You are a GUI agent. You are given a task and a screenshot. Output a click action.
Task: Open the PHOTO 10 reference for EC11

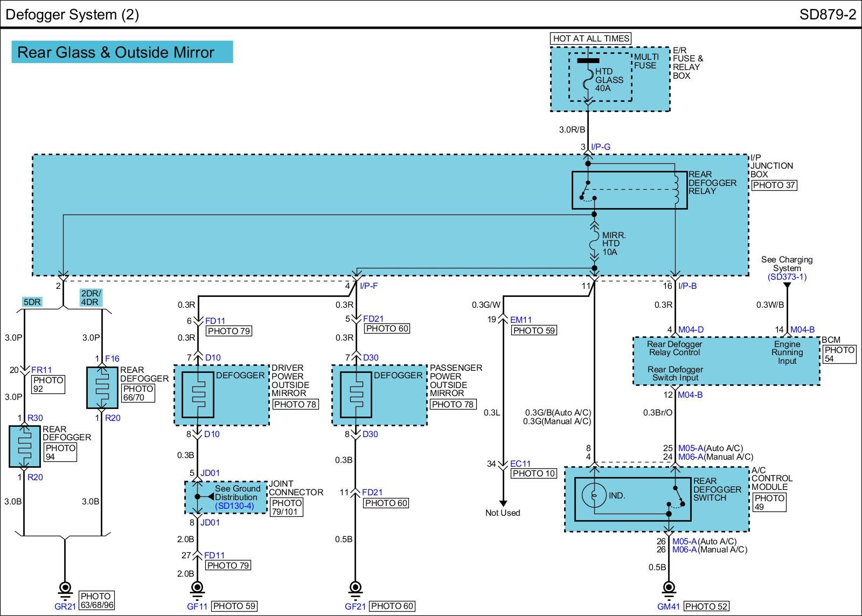(533, 473)
